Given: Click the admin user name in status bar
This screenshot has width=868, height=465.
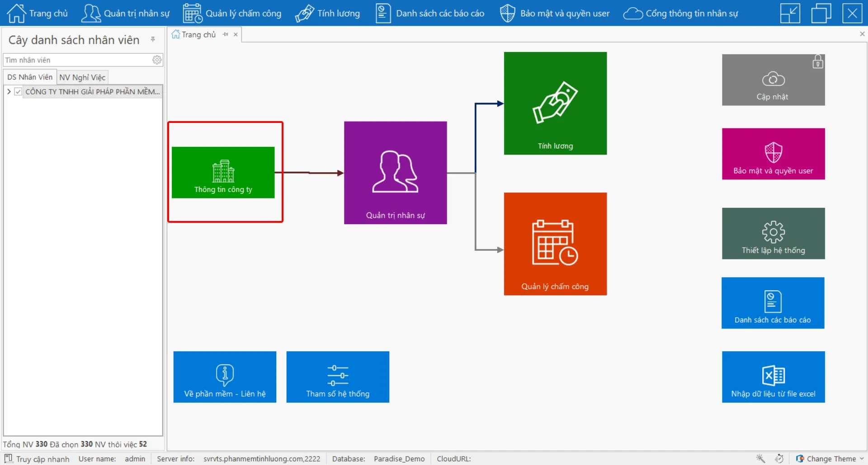Looking at the screenshot, I should [135, 459].
